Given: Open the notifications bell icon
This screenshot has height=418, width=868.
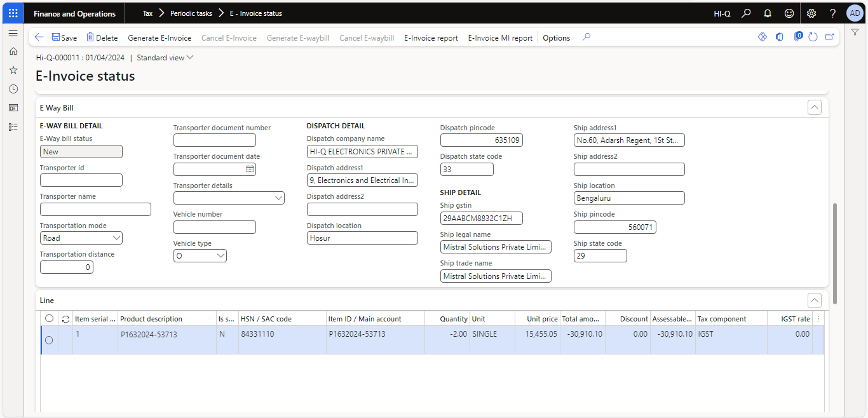Looking at the screenshot, I should (x=768, y=13).
